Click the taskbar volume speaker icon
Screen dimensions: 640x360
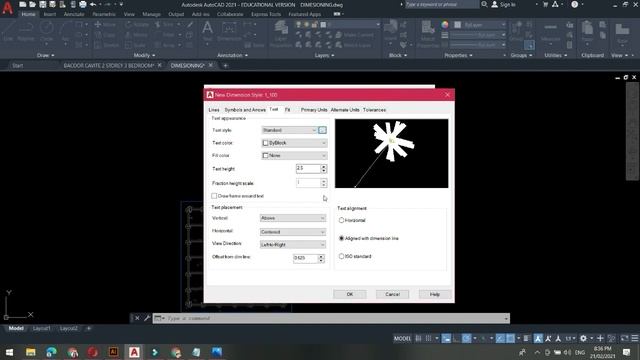click(567, 352)
